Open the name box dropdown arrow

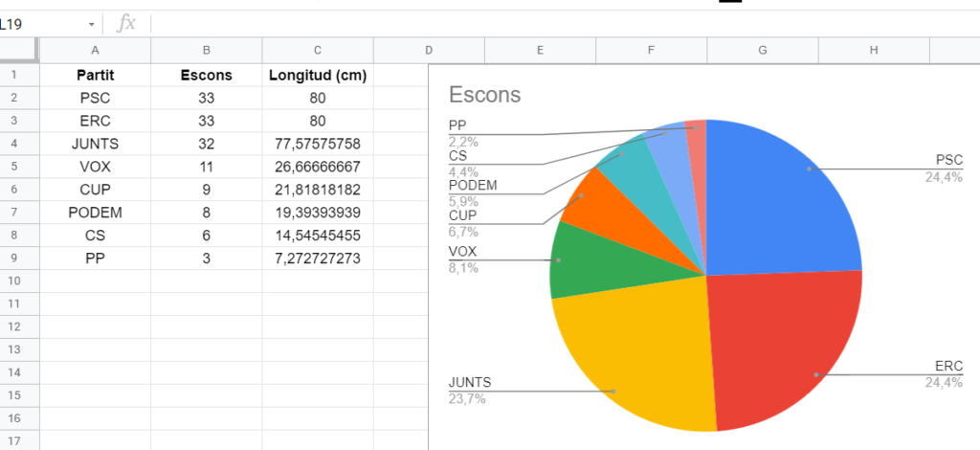(x=92, y=24)
